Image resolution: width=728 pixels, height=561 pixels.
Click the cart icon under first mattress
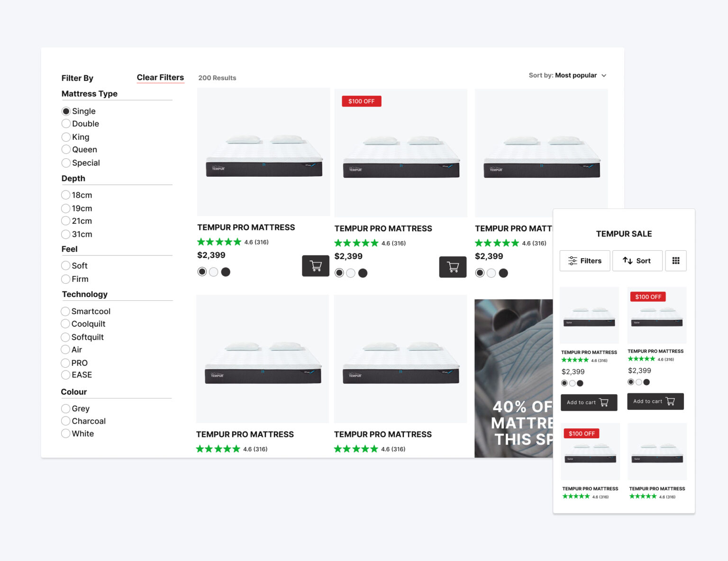[x=315, y=266]
